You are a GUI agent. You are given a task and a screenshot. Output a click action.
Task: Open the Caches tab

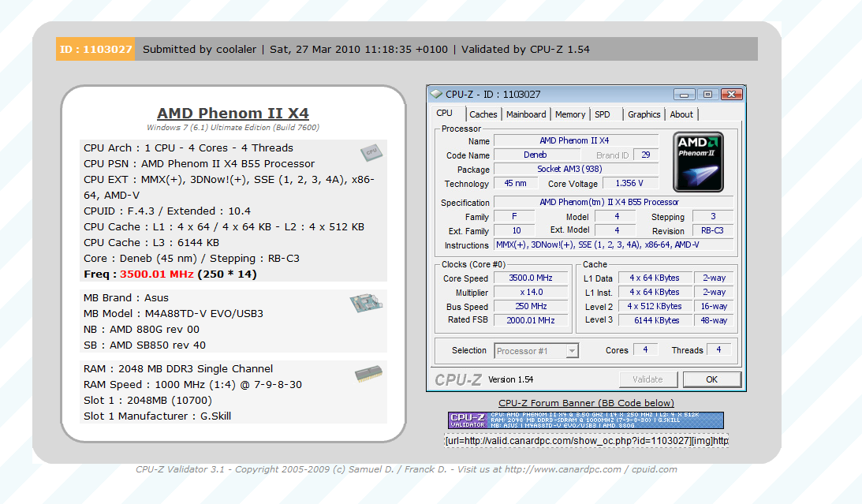coord(483,114)
